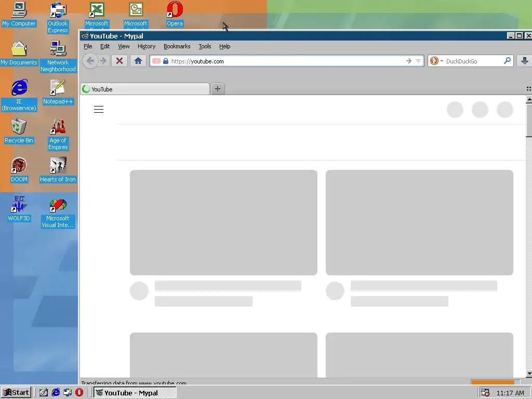Click the Back arrow in Mypal
This screenshot has height=399, width=532.
click(x=90, y=61)
